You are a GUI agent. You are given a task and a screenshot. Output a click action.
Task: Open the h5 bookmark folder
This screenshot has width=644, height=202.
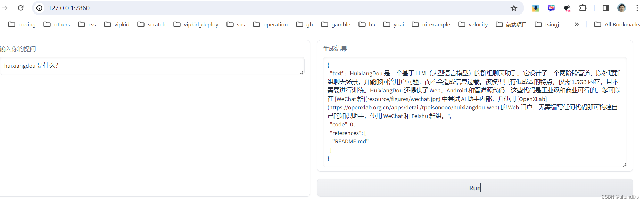click(x=367, y=24)
